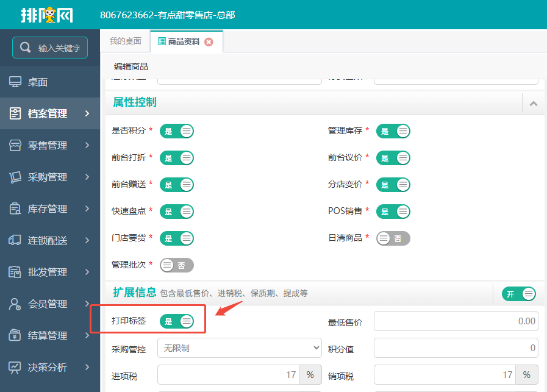
Task: Expand the 库存管理 menu arrow
Action: (87, 209)
